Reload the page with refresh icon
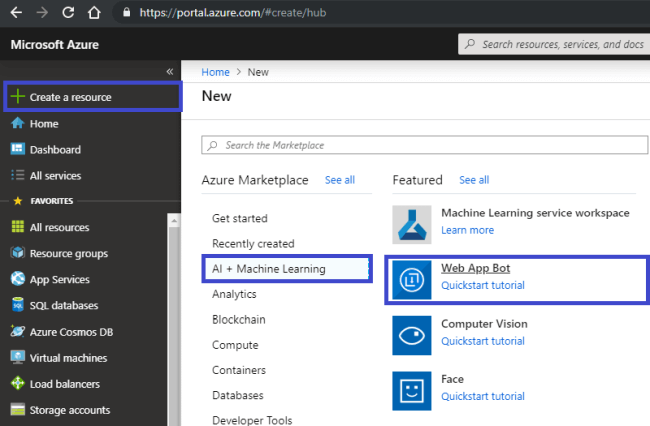650x426 pixels. pyautogui.click(x=68, y=12)
